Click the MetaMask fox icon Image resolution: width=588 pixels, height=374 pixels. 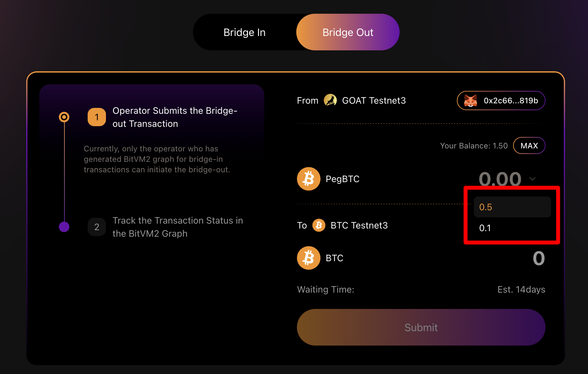point(471,101)
